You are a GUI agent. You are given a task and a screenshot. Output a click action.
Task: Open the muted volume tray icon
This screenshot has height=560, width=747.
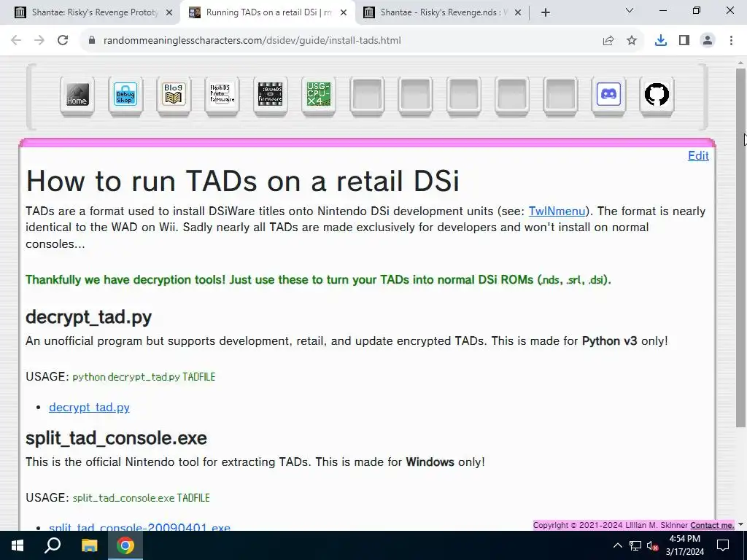click(652, 545)
